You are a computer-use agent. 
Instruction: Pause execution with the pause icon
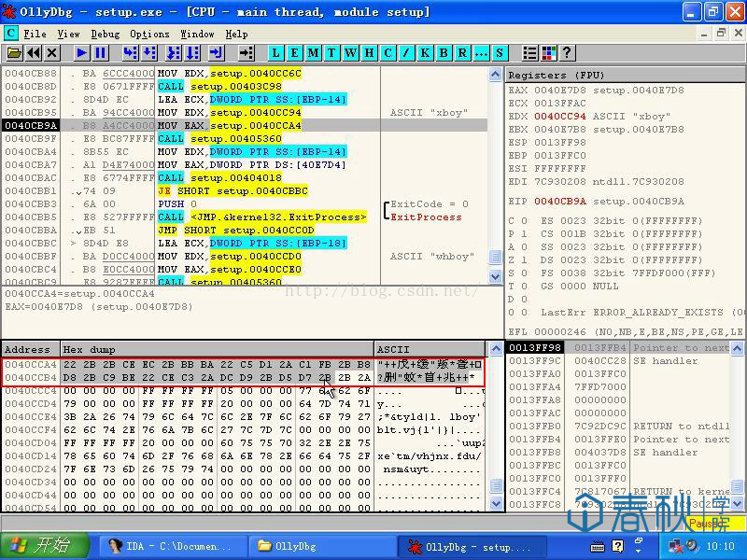pos(101,53)
